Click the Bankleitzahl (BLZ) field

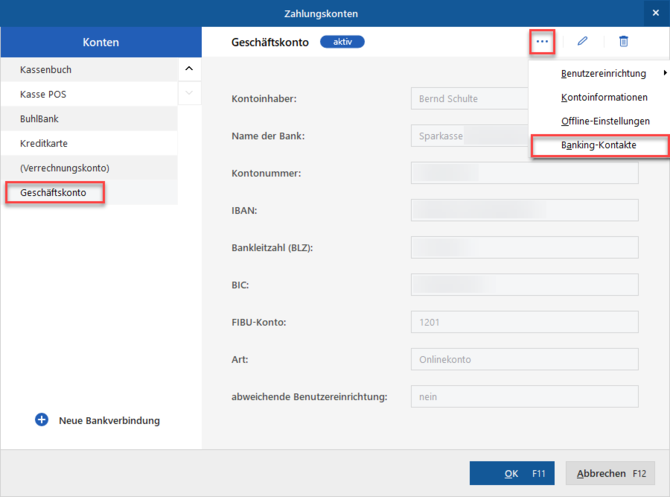[x=525, y=247]
